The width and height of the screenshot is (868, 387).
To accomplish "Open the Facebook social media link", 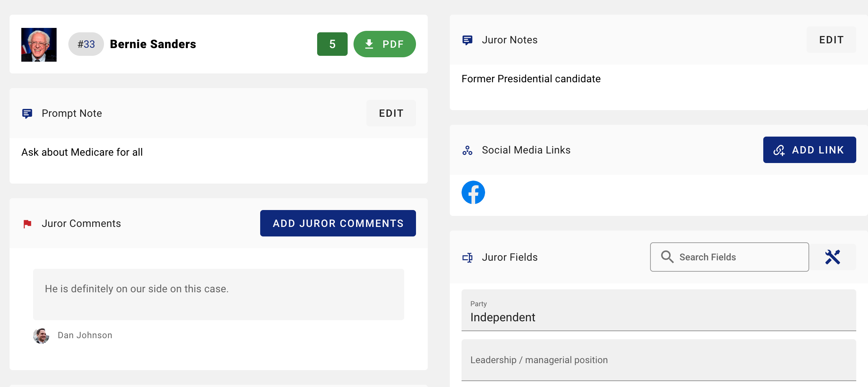I will (x=473, y=192).
